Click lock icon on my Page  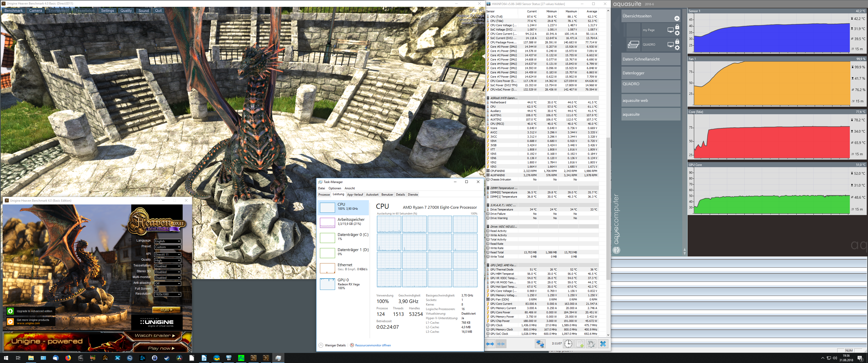677,27
